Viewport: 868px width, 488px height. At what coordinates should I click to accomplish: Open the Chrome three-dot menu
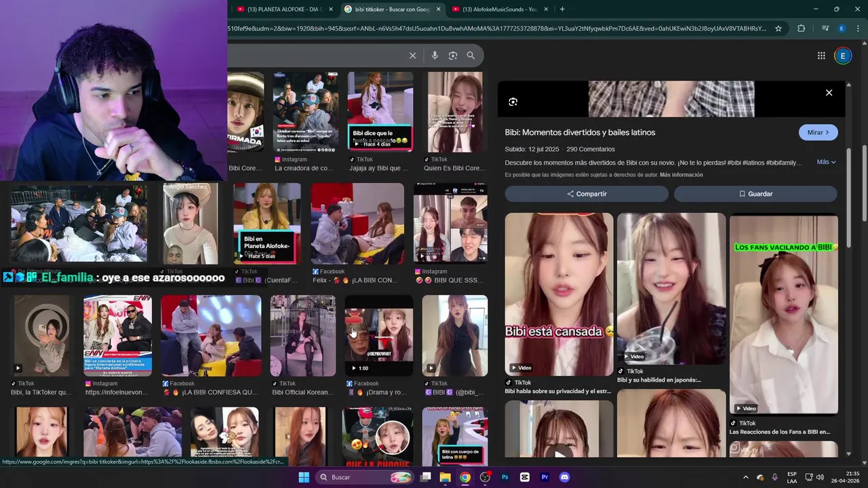(x=858, y=28)
